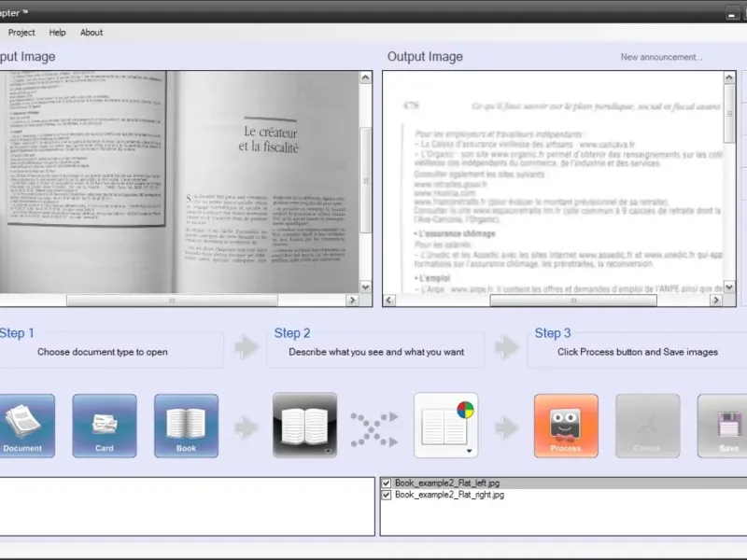747x560 pixels.
Task: Uncheck Book_example2_Flat_left.jpg checkbox
Action: [x=387, y=483]
